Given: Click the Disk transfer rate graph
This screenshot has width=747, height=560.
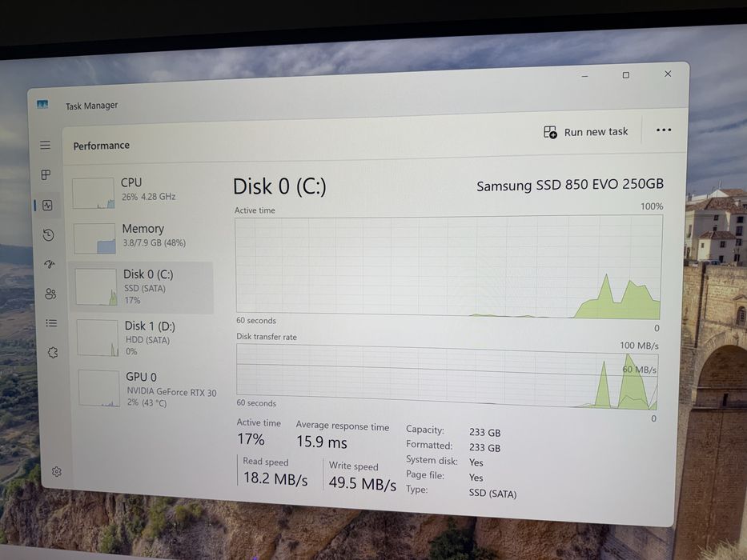Looking at the screenshot, I should [447, 377].
